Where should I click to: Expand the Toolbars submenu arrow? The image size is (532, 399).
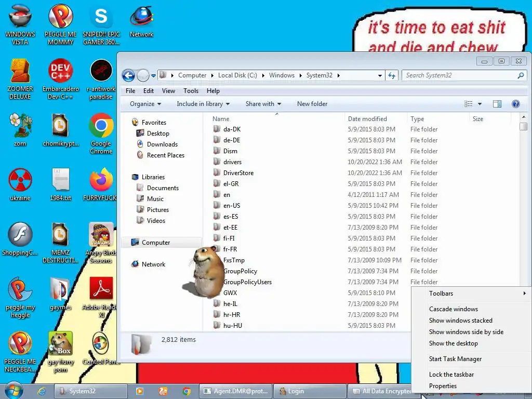[x=525, y=293]
